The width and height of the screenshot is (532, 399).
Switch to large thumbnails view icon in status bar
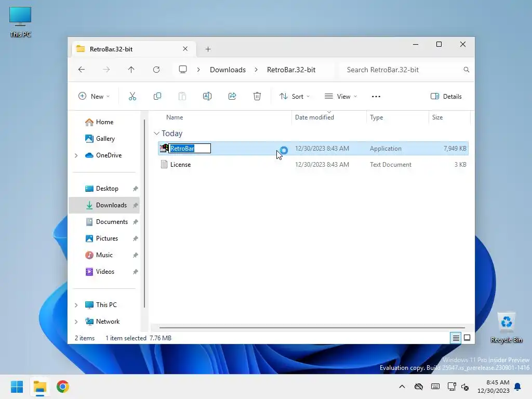[x=467, y=338]
